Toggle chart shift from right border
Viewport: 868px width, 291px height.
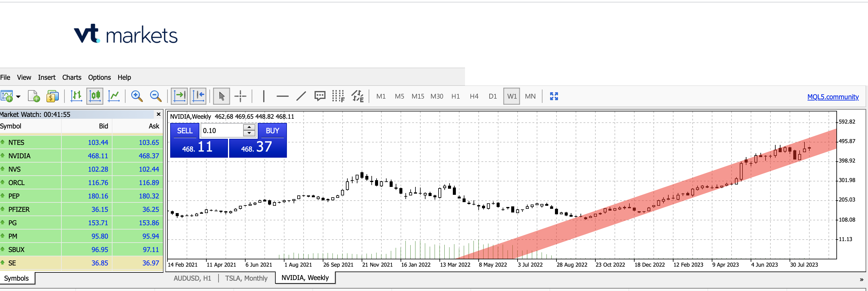coord(198,96)
